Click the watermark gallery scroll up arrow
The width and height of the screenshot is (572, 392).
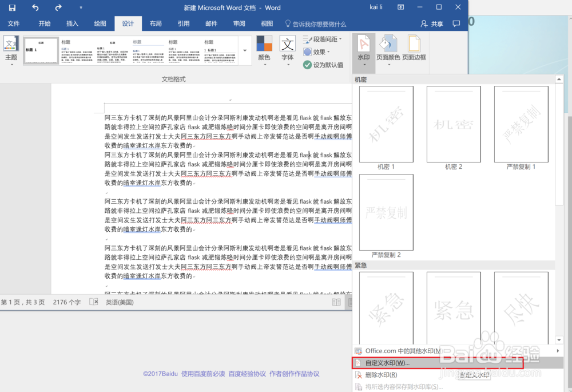coord(559,79)
